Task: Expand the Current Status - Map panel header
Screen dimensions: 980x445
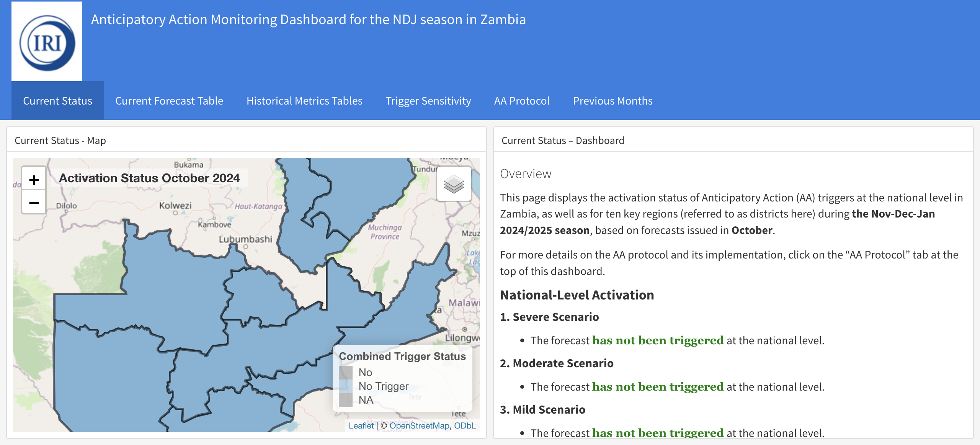Action: pyautogui.click(x=60, y=140)
